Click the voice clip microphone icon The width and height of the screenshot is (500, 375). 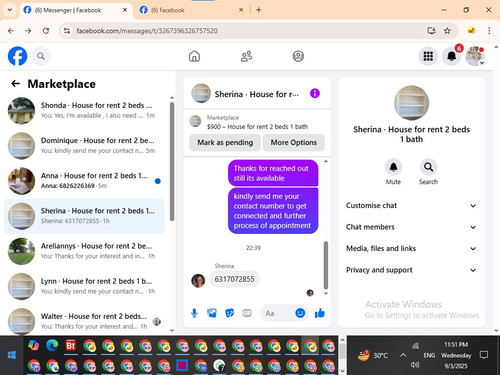[x=194, y=313]
